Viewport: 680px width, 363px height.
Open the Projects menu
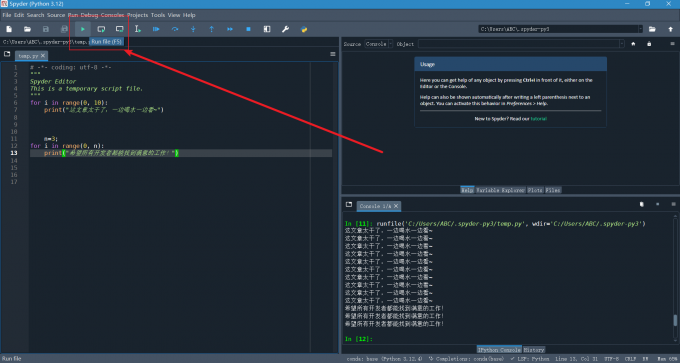point(137,15)
